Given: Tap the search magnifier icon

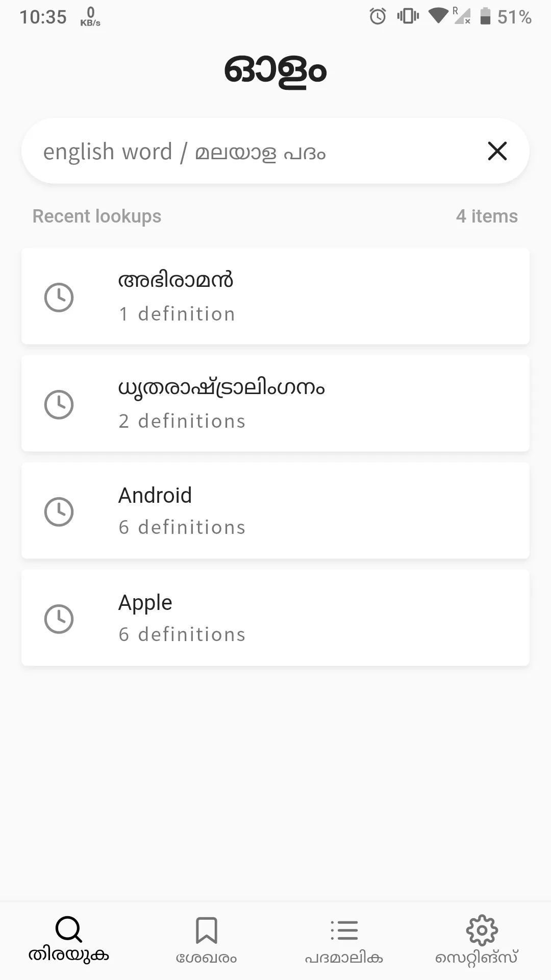Looking at the screenshot, I should coord(68,929).
